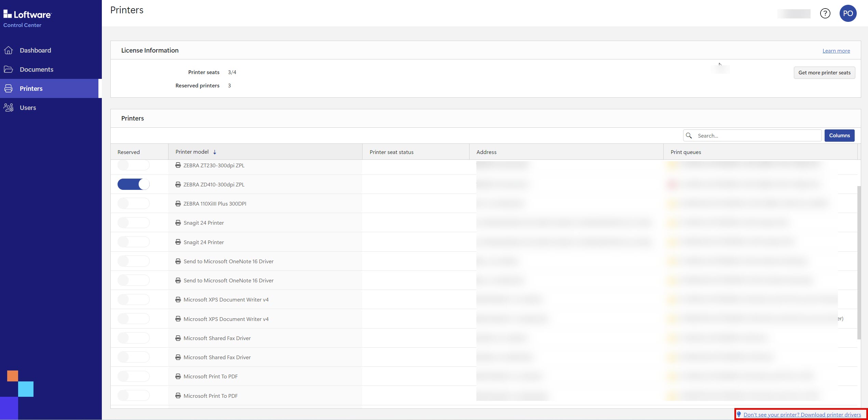Screen dimensions: 868x420
Task: Toggle Reserved switch for first OneNote 16 Driver
Action: [133, 261]
